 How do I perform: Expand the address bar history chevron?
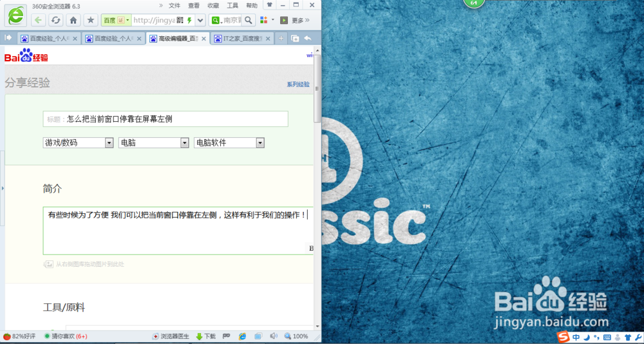[200, 20]
